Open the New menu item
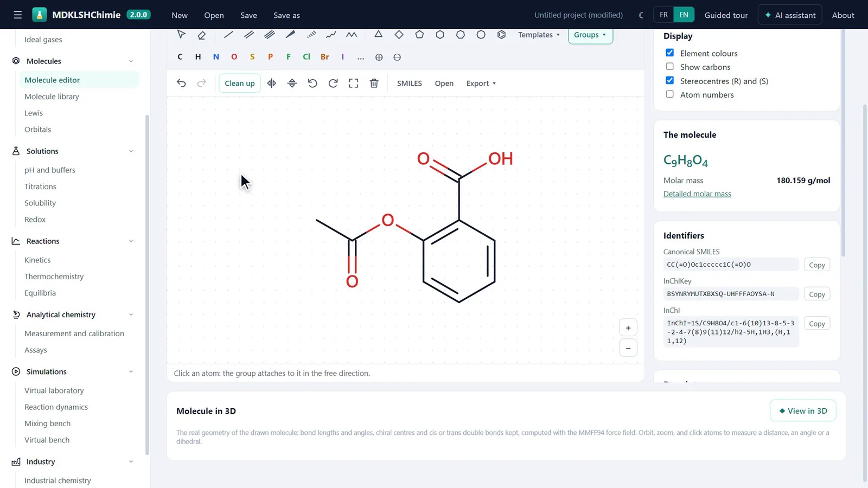 [x=180, y=15]
